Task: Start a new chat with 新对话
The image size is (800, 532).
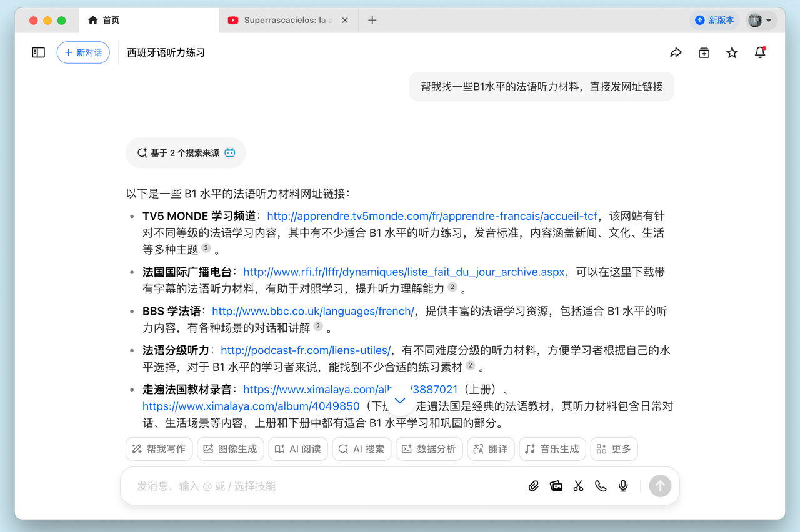Action: pos(83,52)
